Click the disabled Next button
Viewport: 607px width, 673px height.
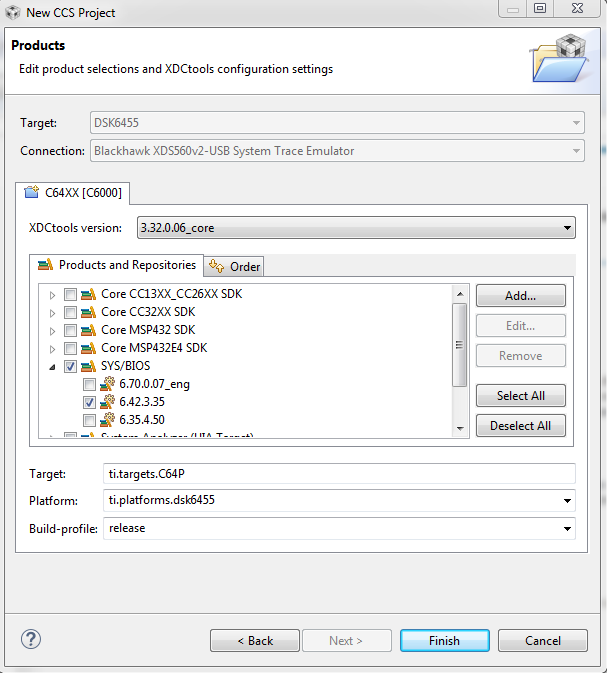click(x=347, y=641)
